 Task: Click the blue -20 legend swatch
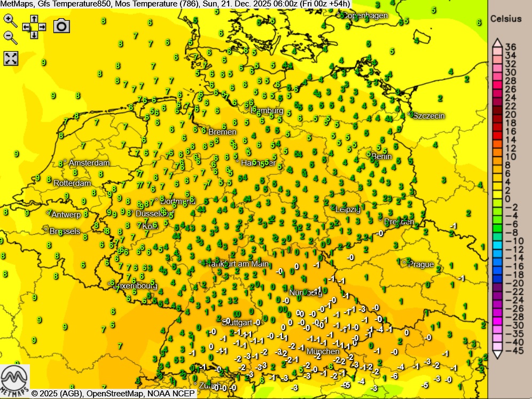[496, 283]
